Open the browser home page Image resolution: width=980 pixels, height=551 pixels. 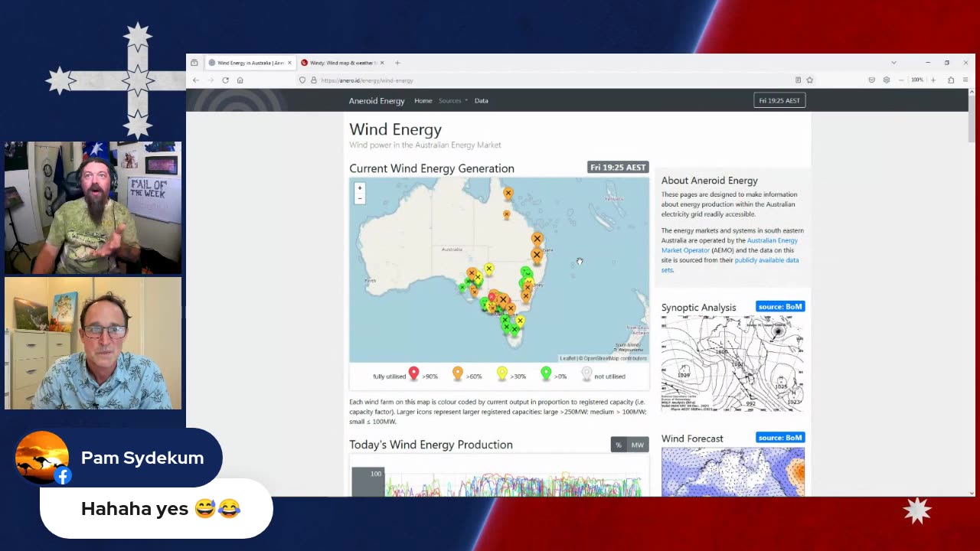240,80
